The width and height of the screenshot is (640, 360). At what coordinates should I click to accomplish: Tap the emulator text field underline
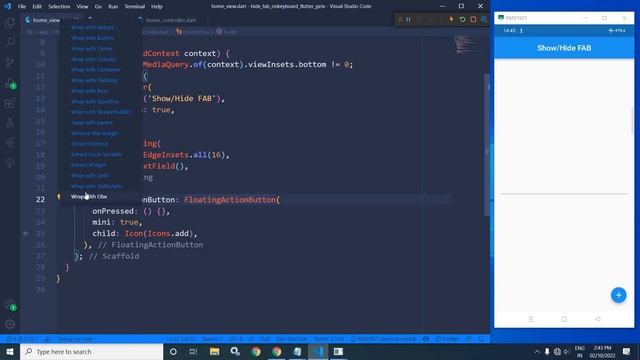[x=564, y=193]
